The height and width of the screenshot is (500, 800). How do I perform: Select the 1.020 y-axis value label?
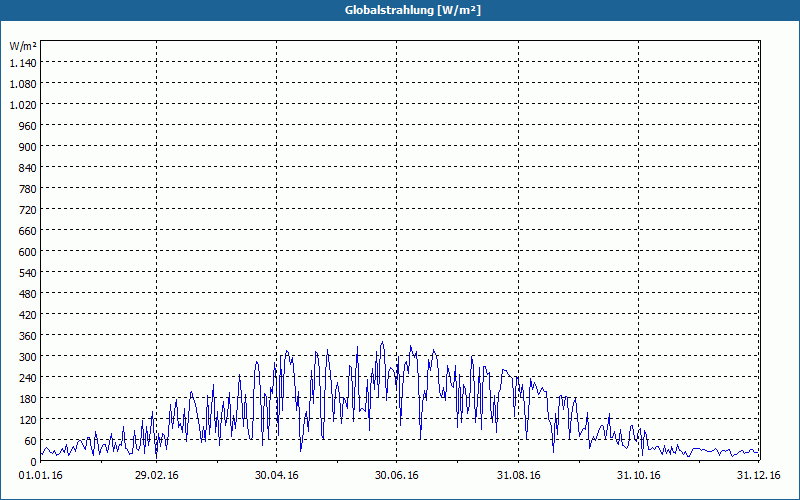[23, 105]
